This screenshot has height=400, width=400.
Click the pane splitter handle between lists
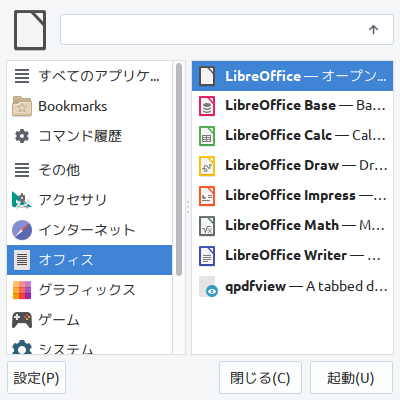tap(188, 207)
